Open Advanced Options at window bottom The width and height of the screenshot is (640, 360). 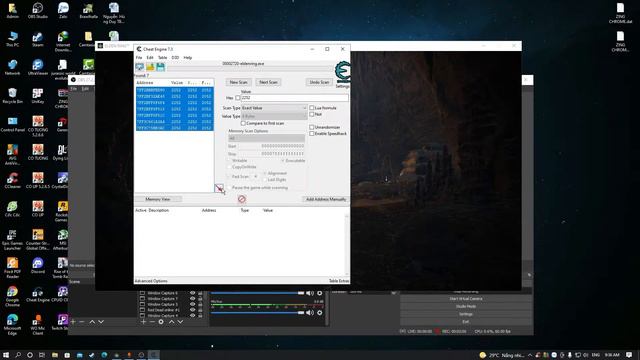(x=151, y=281)
